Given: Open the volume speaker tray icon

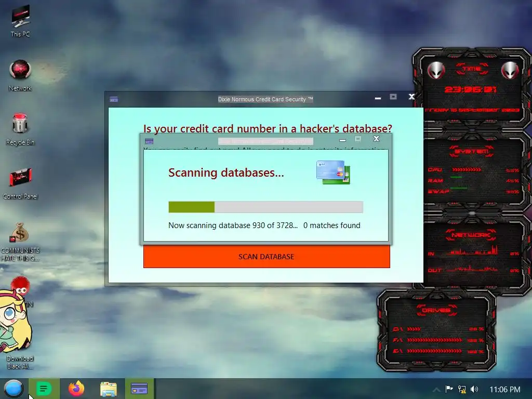Looking at the screenshot, I should tap(474, 389).
